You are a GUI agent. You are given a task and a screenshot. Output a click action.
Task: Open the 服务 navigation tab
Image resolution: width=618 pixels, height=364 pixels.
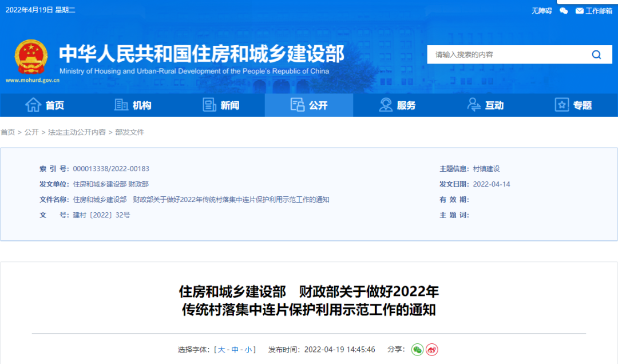coord(397,105)
